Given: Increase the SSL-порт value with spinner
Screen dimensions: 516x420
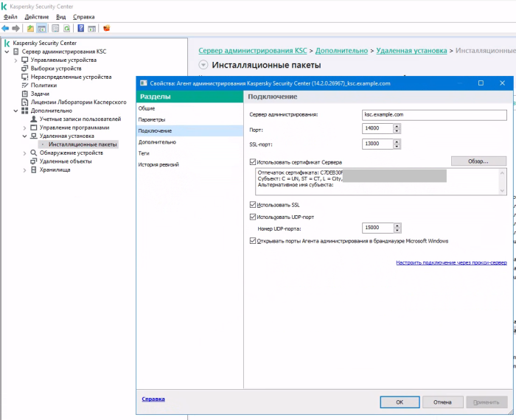Looking at the screenshot, I should click(397, 141).
